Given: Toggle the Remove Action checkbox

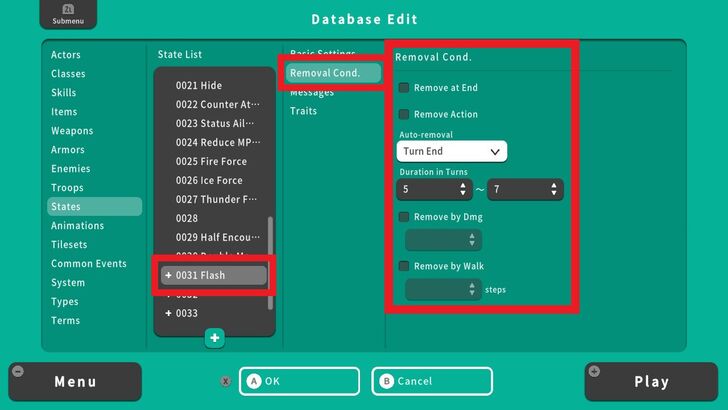Looking at the screenshot, I should 404,114.
